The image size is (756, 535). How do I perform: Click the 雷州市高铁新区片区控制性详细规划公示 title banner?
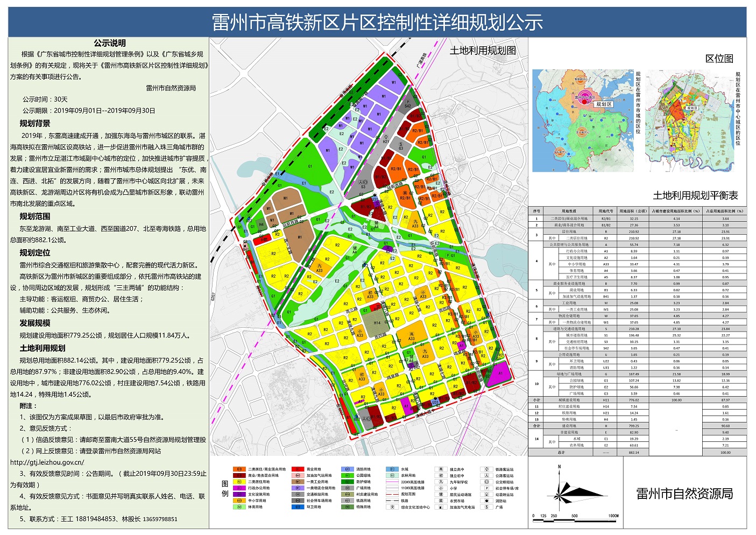(377, 22)
